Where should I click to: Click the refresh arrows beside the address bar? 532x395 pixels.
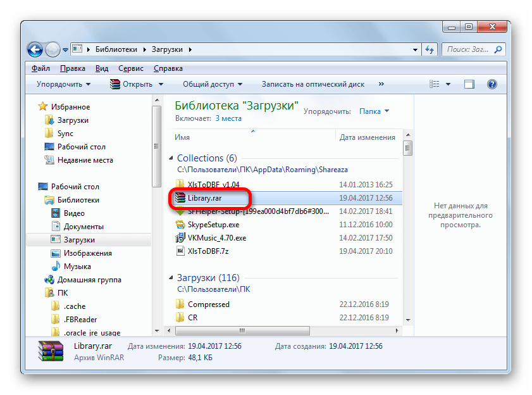coord(430,49)
